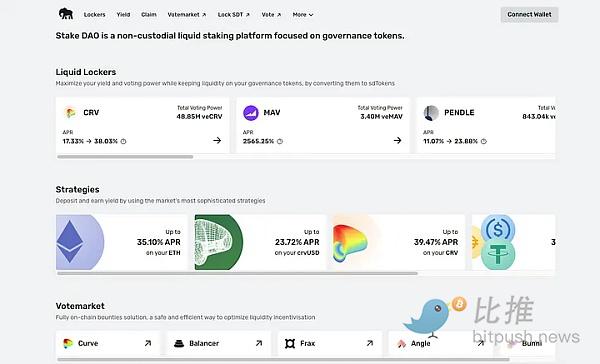Click the Liquid Lockers horizontal scrollbar
This screenshot has height=364, width=600.
[125, 157]
